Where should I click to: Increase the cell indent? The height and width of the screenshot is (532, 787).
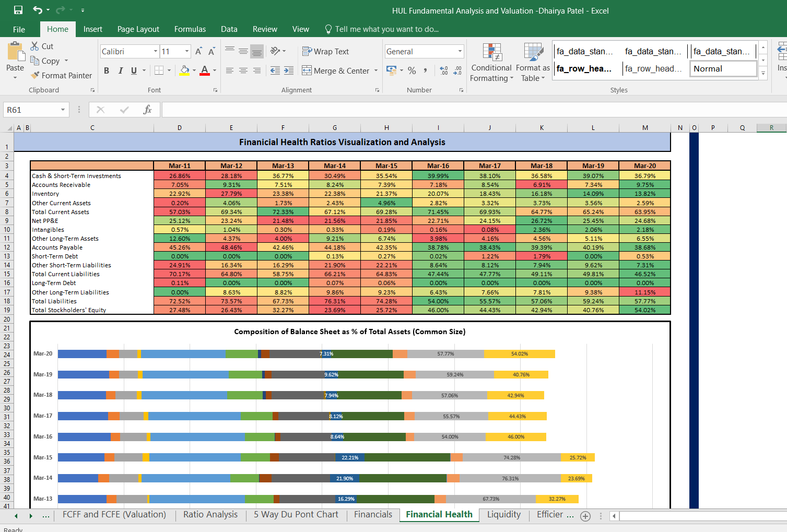[289, 70]
